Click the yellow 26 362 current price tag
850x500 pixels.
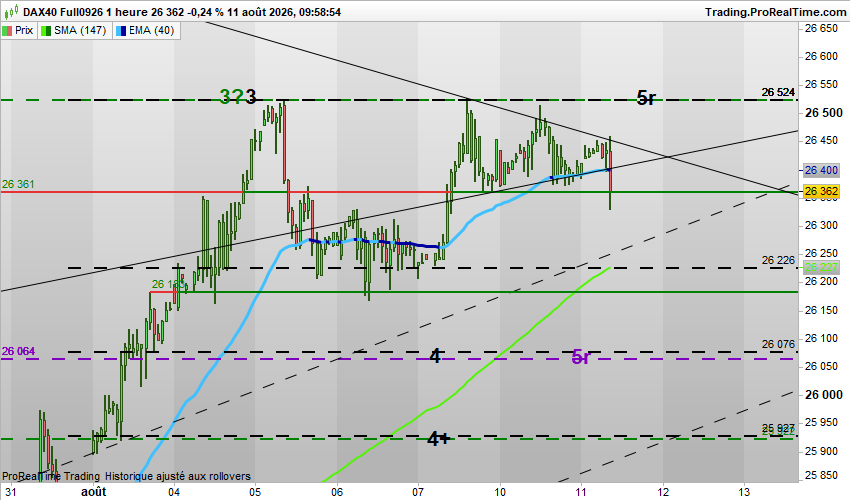(821, 191)
